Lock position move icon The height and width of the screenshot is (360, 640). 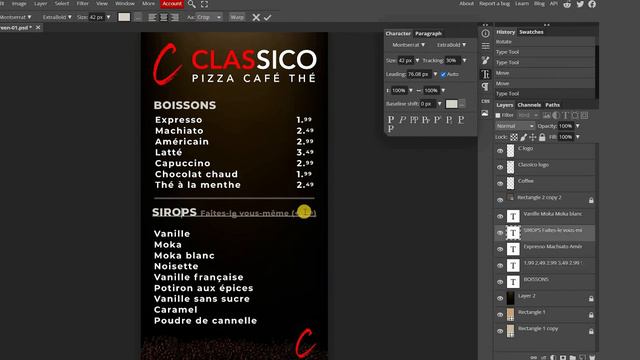click(x=533, y=137)
